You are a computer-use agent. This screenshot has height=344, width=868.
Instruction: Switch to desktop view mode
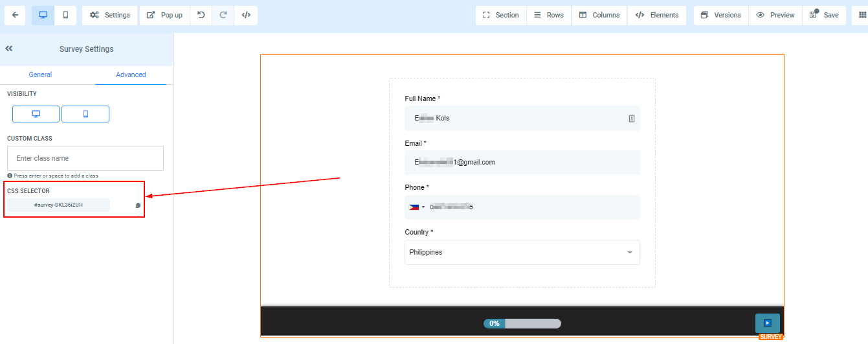click(43, 15)
